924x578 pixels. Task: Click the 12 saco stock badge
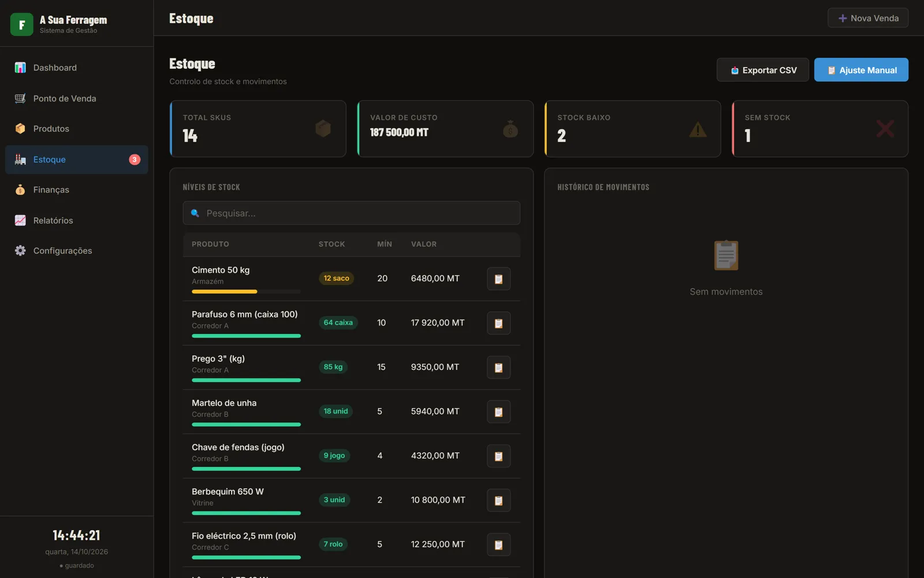click(336, 278)
